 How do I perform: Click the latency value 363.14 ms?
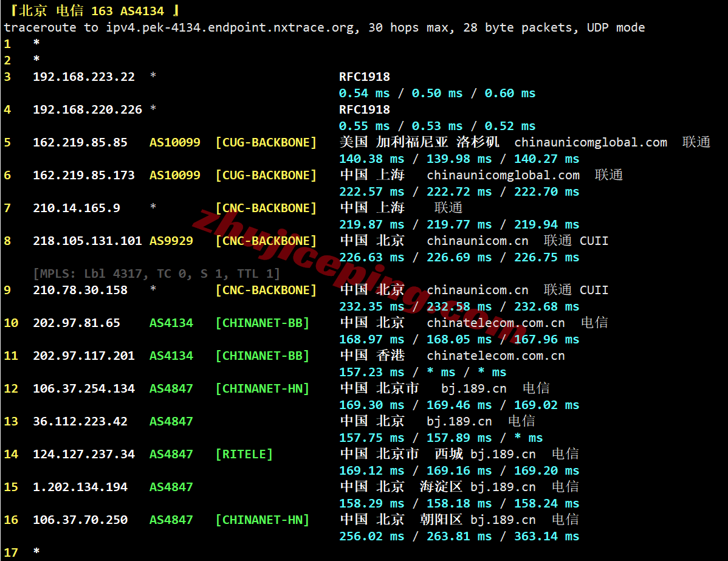tap(546, 537)
